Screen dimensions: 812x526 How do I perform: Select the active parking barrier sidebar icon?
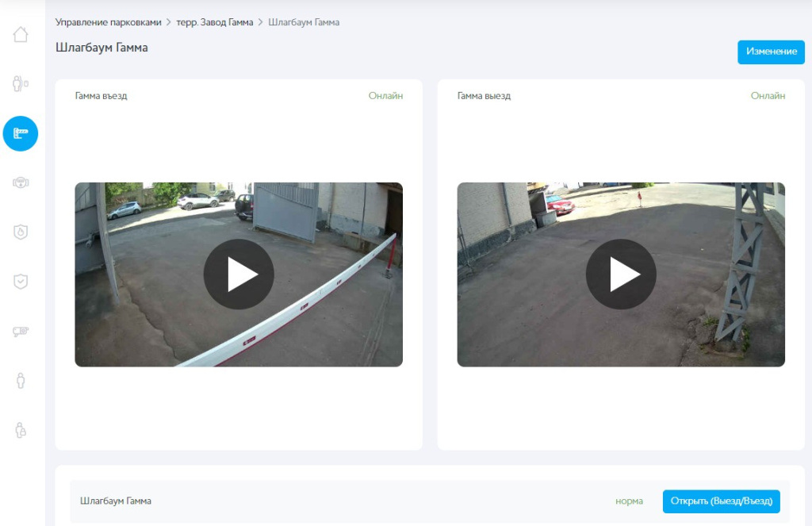point(21,132)
